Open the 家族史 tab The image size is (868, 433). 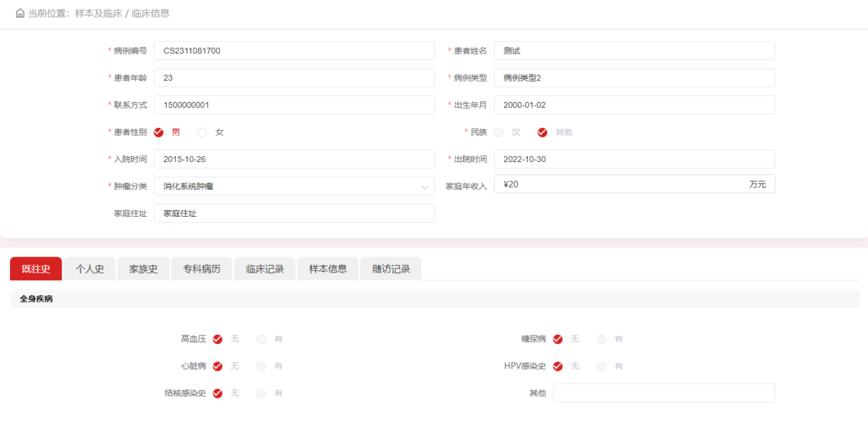[143, 269]
